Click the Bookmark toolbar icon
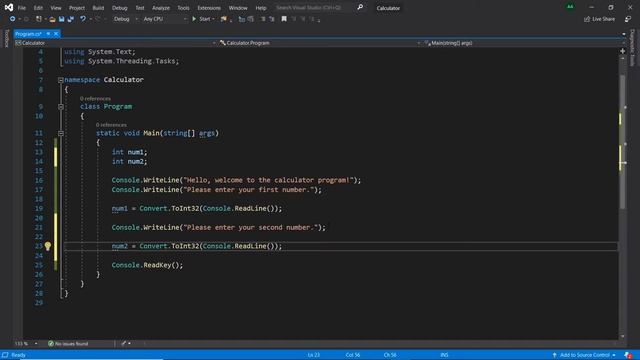Viewport: 640px width, 360px height. 284,19
